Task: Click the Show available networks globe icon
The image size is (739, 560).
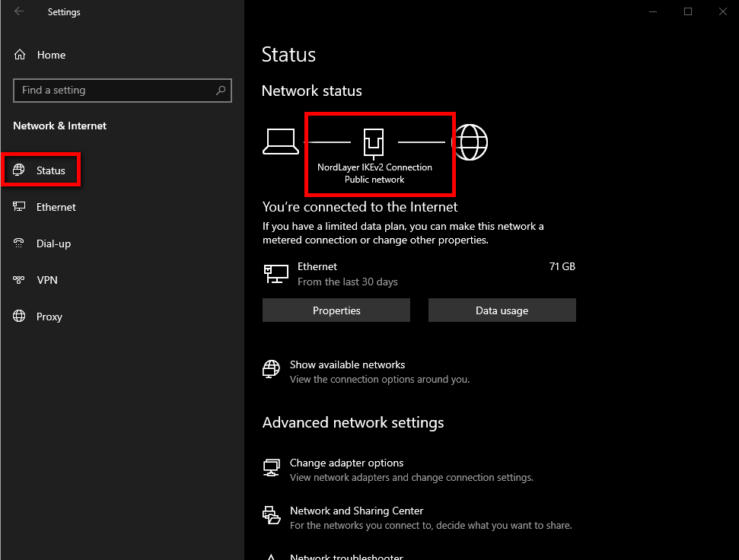Action: pyautogui.click(x=271, y=369)
